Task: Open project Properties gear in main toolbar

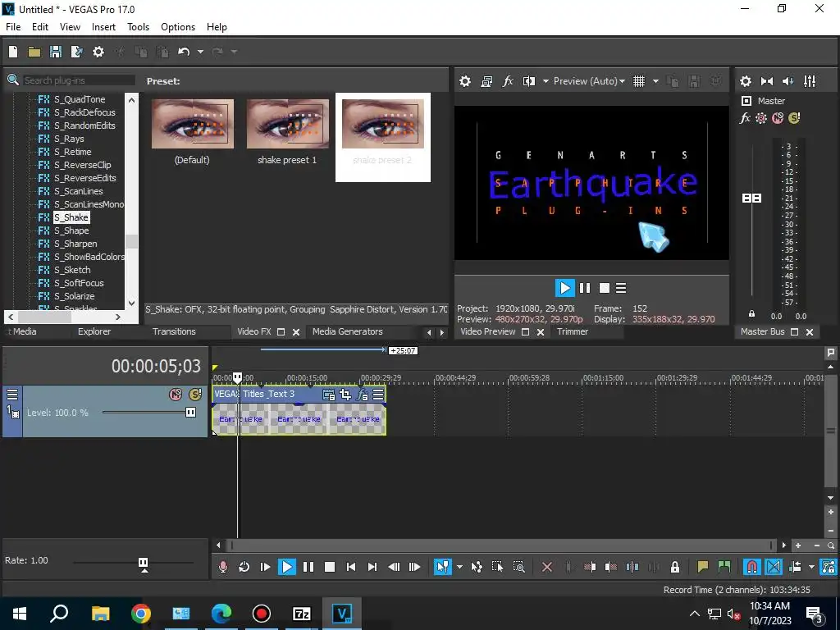Action: [x=98, y=52]
